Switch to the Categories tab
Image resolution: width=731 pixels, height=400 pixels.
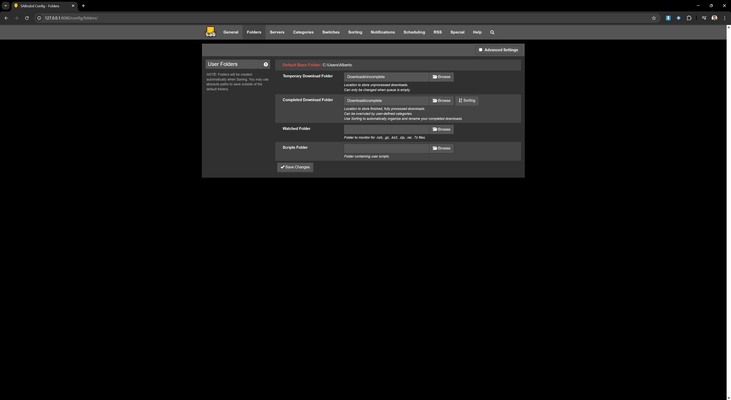click(303, 32)
